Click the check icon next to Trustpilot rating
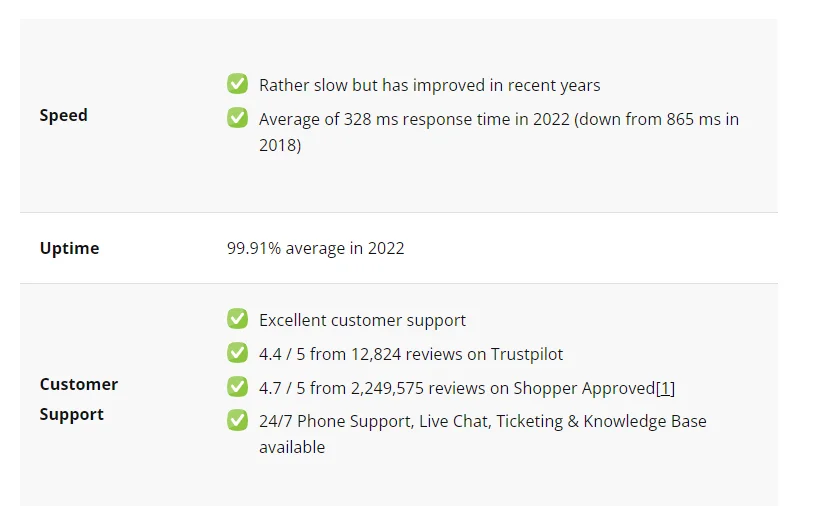Screen dimensions: 814x506 [237, 352]
